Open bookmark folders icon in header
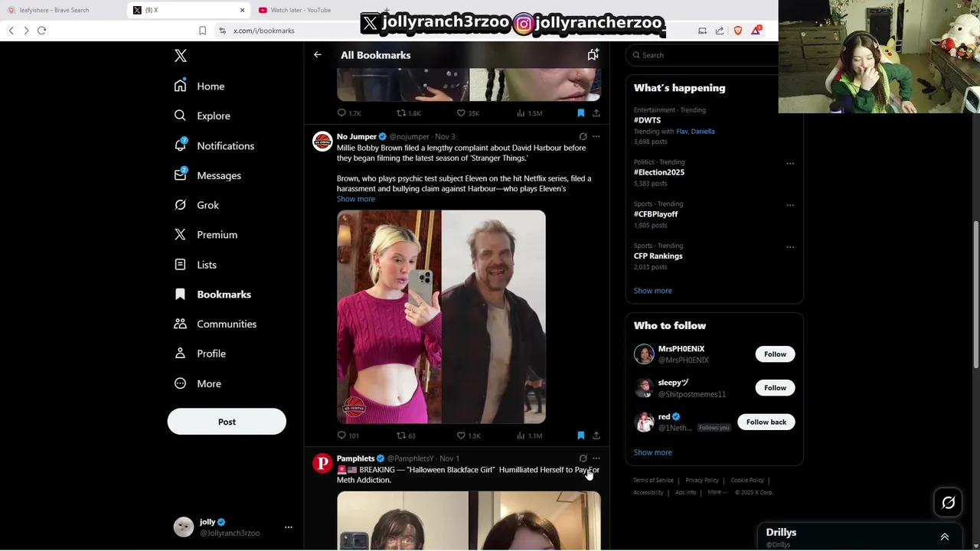This screenshot has height=551, width=980. pos(593,54)
